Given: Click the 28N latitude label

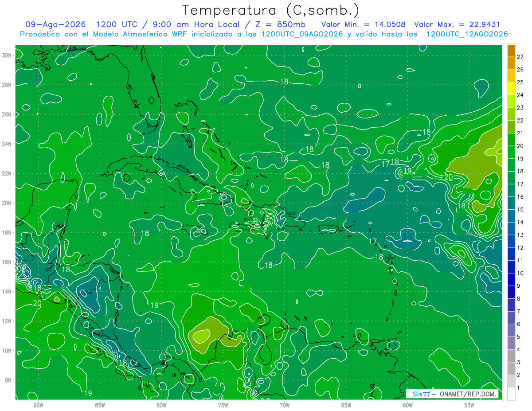Looking at the screenshot, I should (x=7, y=85).
